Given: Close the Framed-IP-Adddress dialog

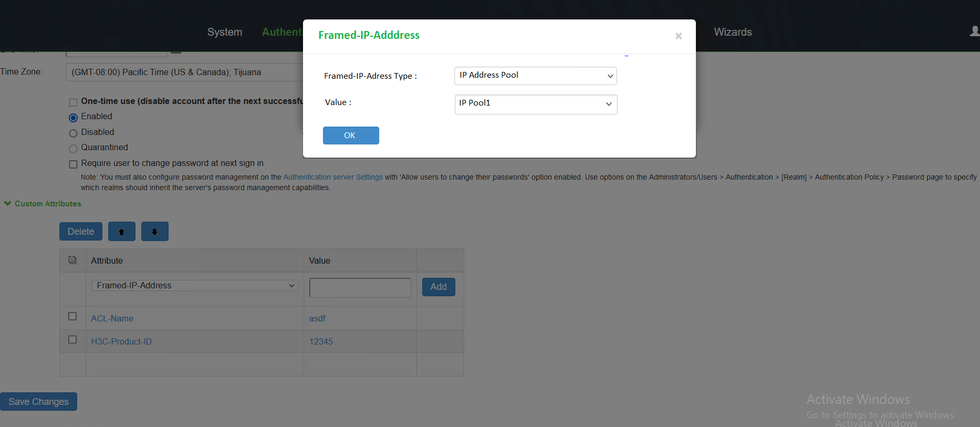Looking at the screenshot, I should (x=678, y=36).
